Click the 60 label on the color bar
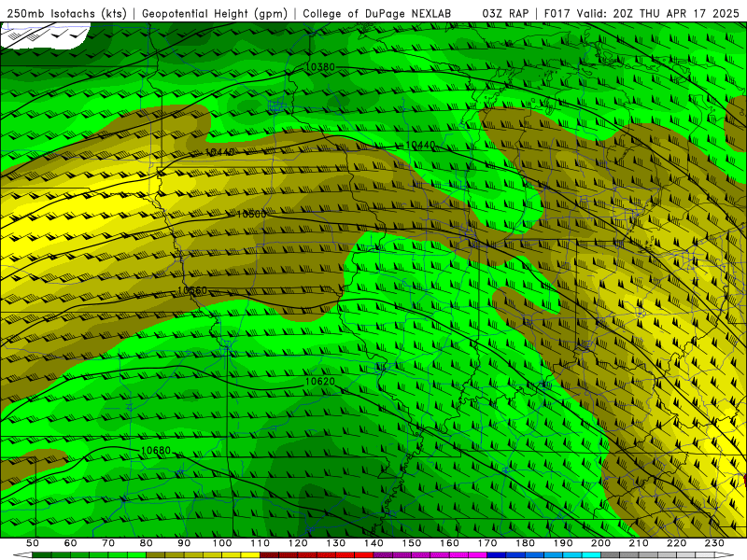This screenshot has height=560, width=747. tap(70, 543)
